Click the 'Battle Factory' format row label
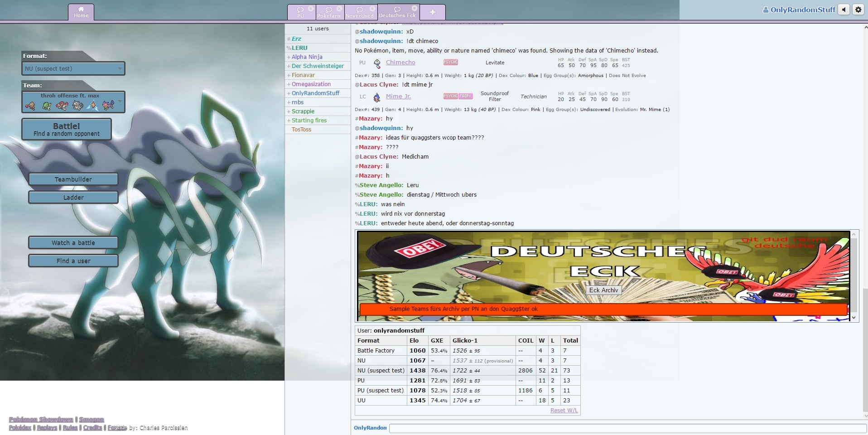The image size is (868, 435). point(376,351)
